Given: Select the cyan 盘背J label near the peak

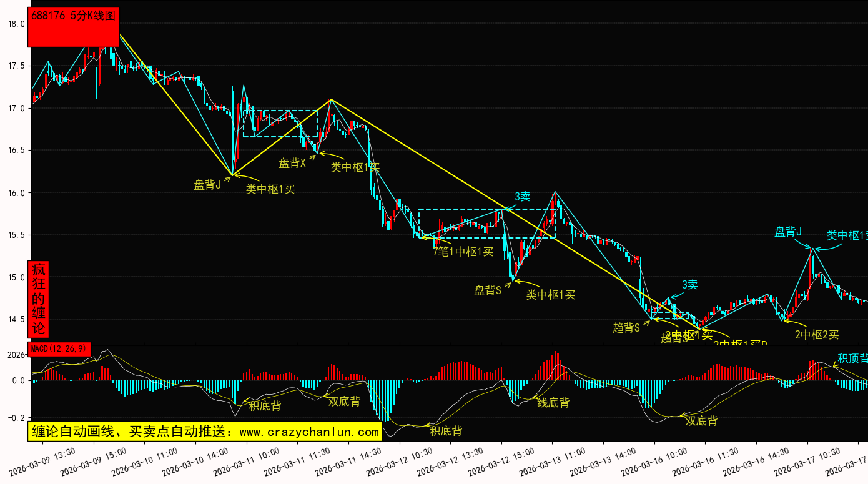Looking at the screenshot, I should (788, 232).
